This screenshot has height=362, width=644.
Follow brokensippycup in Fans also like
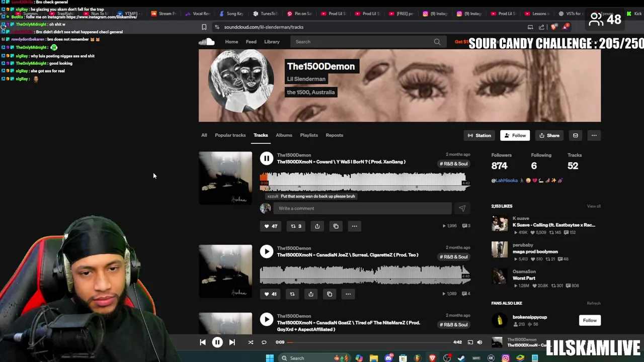pos(590,320)
